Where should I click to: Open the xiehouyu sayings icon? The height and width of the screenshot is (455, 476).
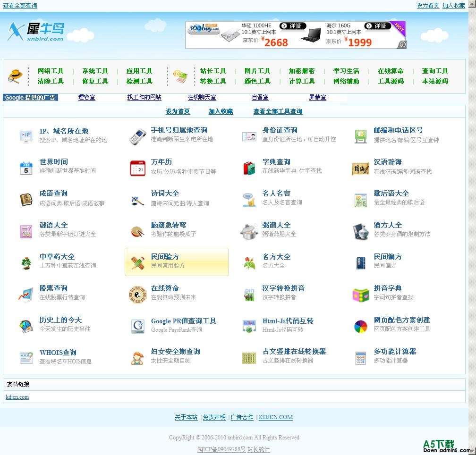point(361,200)
